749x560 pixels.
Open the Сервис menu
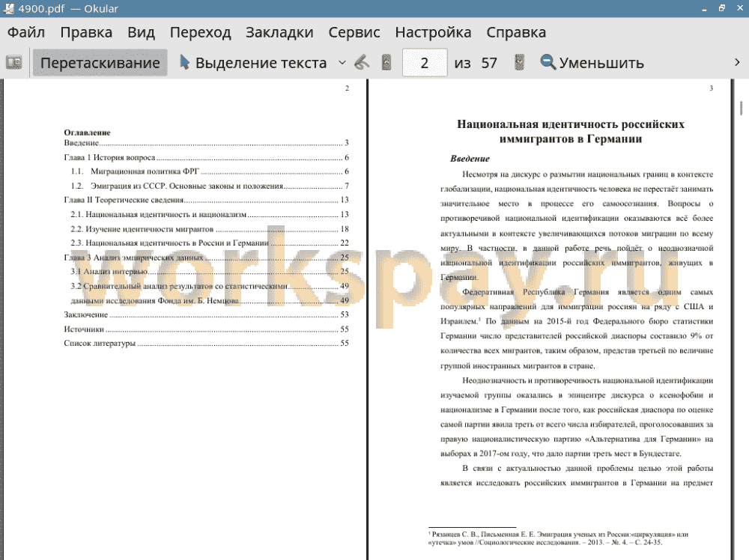click(354, 32)
